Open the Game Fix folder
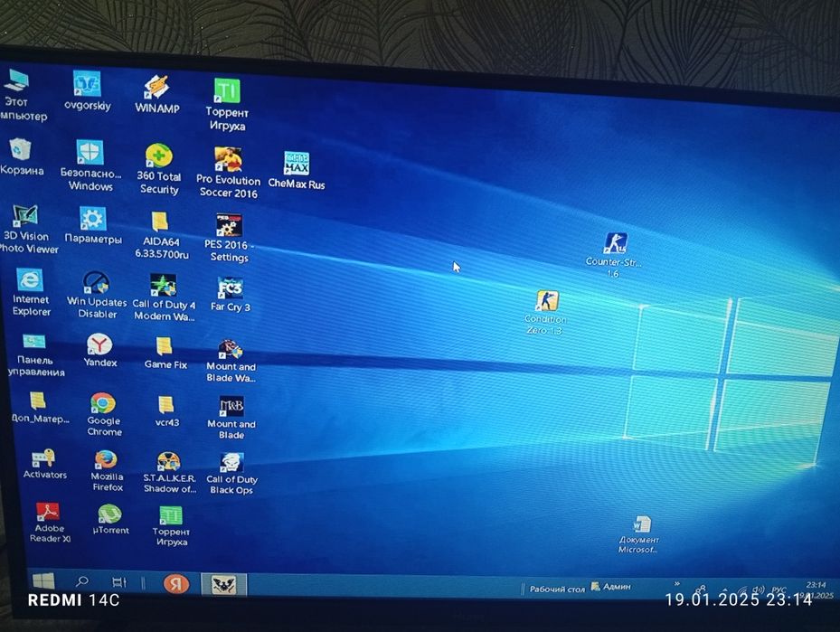840x632 pixels. 165,353
